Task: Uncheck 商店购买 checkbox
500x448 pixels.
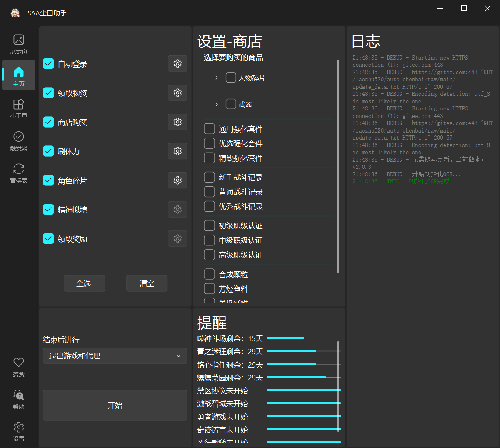Action: 48,122
